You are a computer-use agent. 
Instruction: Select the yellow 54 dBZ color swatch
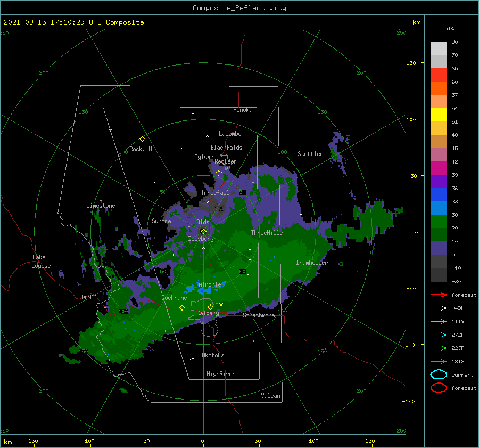click(x=439, y=115)
